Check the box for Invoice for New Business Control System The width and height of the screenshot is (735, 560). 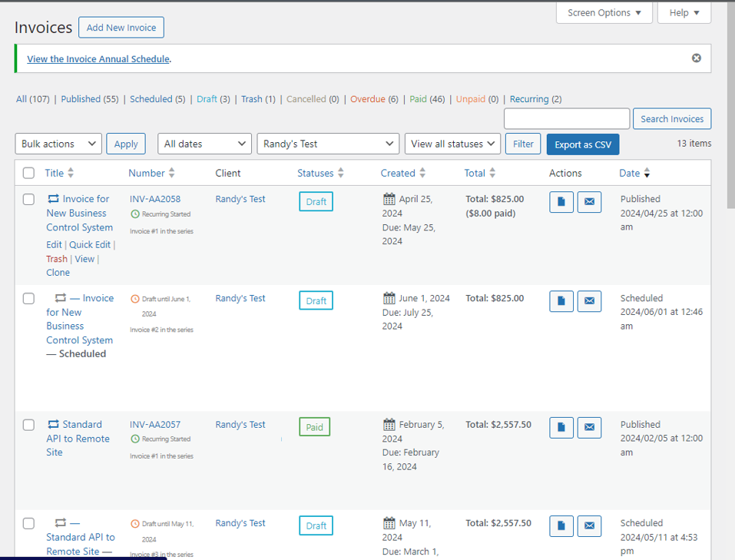tap(28, 199)
